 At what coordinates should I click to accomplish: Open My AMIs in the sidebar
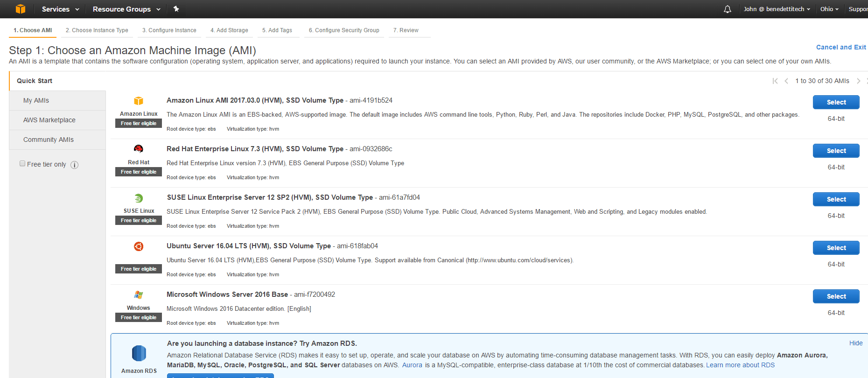point(57,100)
